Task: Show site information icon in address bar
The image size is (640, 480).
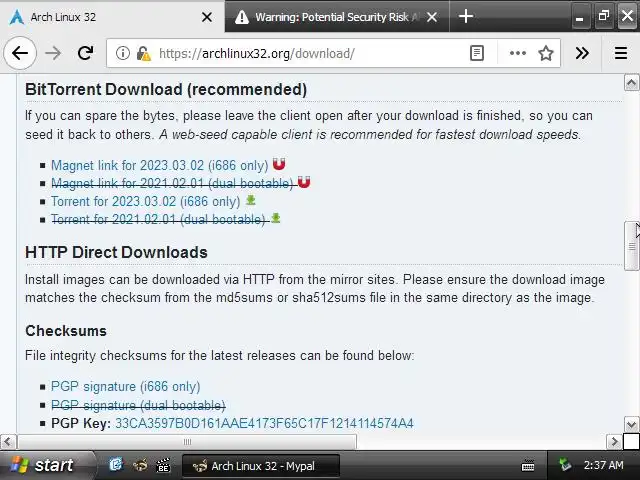Action: 122,53
